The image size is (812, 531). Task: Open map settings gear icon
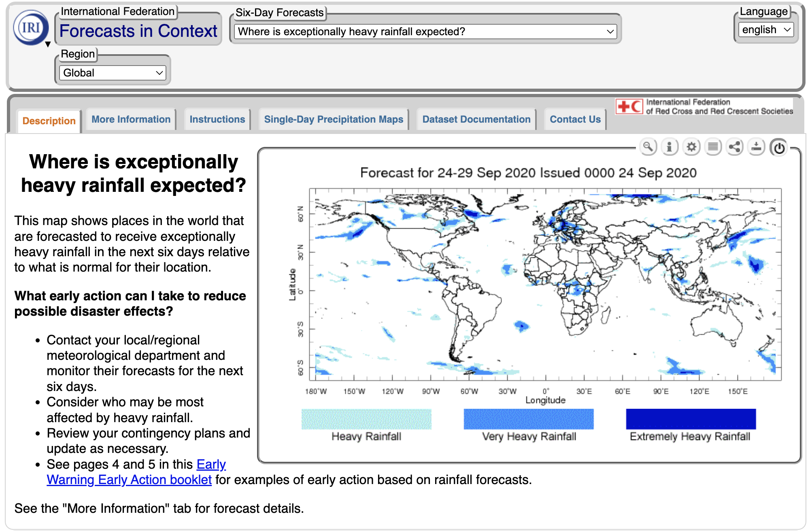[691, 147]
